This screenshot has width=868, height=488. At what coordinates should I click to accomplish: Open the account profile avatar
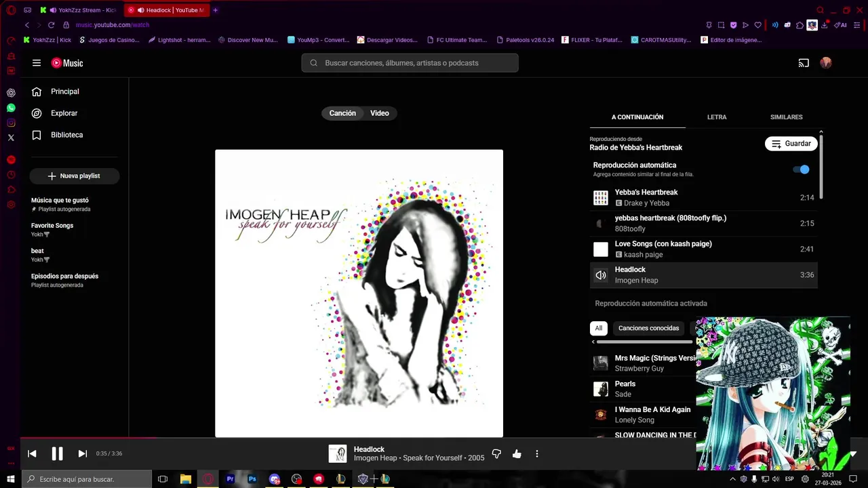[x=826, y=63]
